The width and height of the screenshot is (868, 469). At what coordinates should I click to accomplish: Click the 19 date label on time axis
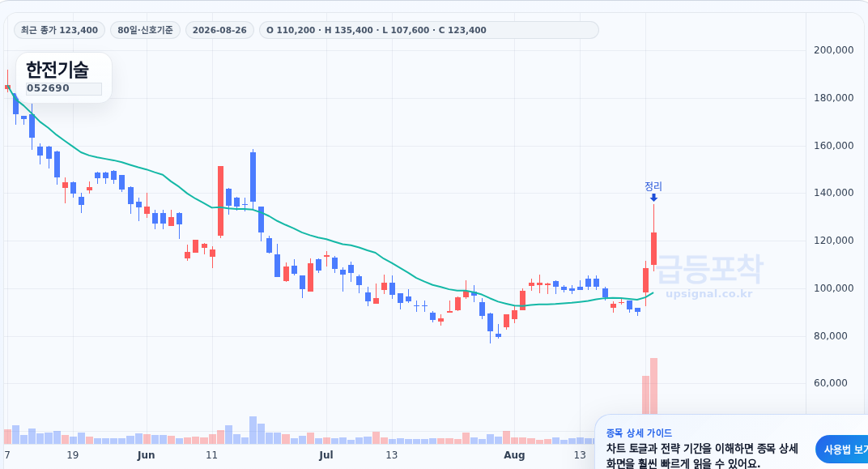point(73,455)
